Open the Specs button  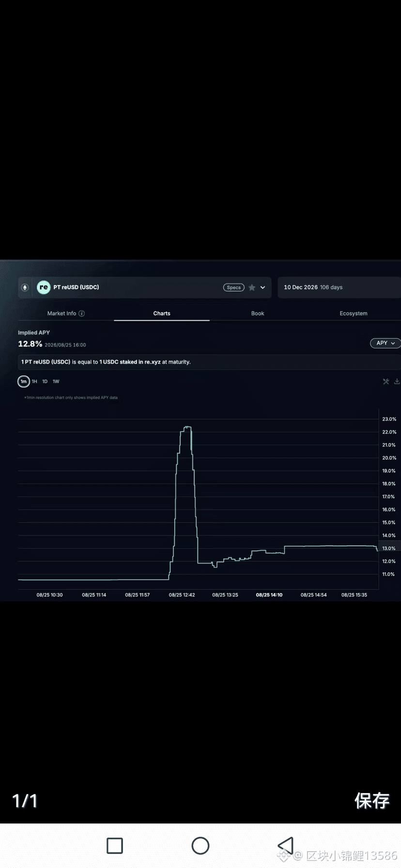(x=233, y=287)
